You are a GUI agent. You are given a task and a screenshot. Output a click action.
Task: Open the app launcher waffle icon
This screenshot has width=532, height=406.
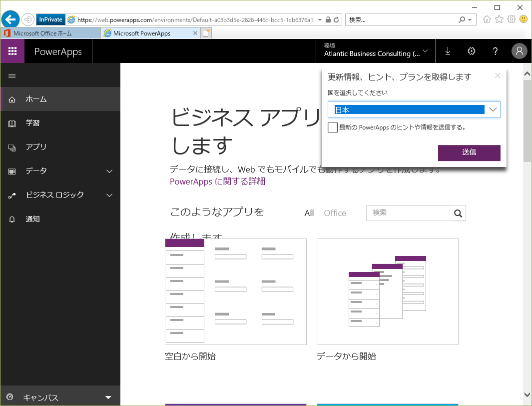pyautogui.click(x=12, y=51)
